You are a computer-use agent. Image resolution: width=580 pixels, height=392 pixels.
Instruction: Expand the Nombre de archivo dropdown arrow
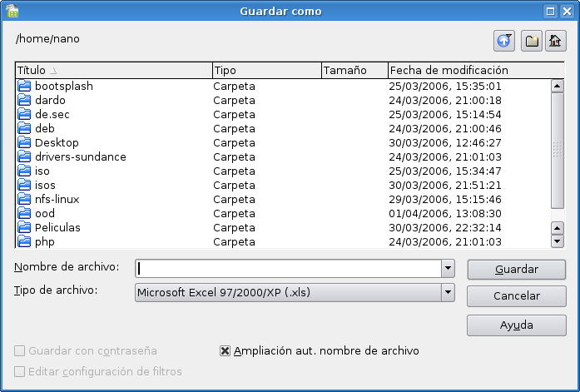pos(448,268)
